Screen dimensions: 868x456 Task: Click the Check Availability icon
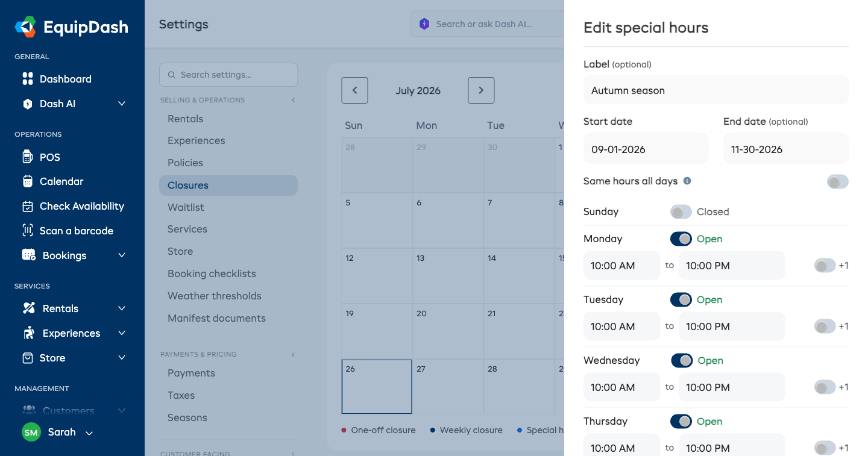(x=28, y=206)
